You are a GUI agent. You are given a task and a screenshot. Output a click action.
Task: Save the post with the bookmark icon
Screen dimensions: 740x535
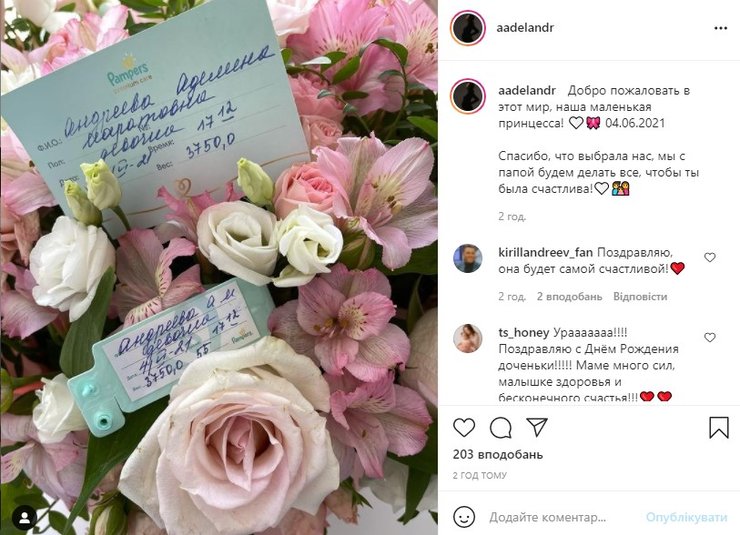(x=719, y=427)
